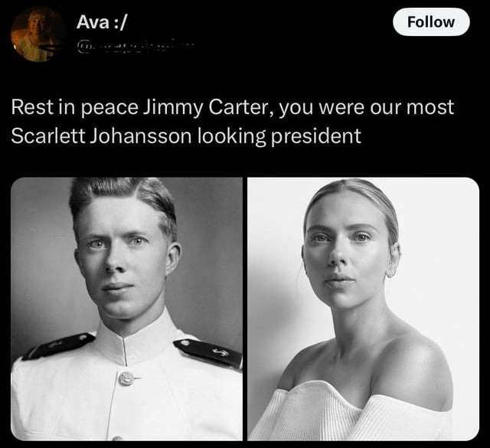Click the left shoulder board in the uniform photo
Screen dimensions: 490x448
coord(59,346)
